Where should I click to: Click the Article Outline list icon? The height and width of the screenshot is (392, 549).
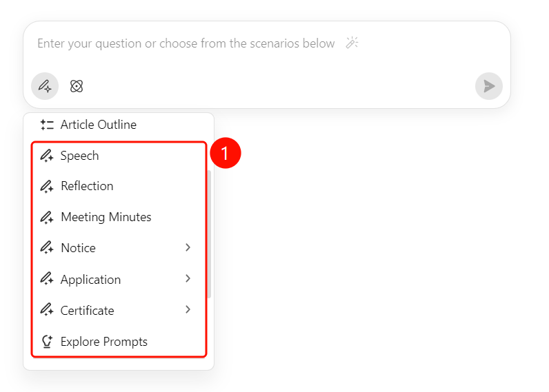pos(47,125)
